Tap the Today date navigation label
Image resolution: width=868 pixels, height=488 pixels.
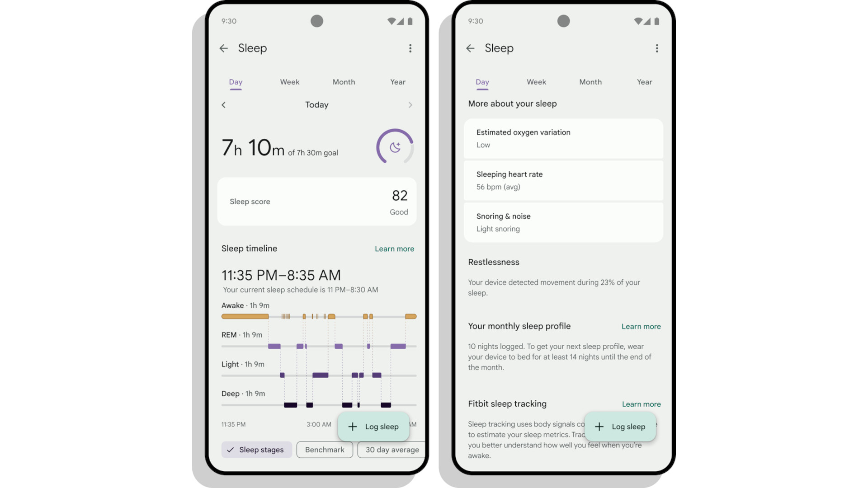pyautogui.click(x=317, y=105)
